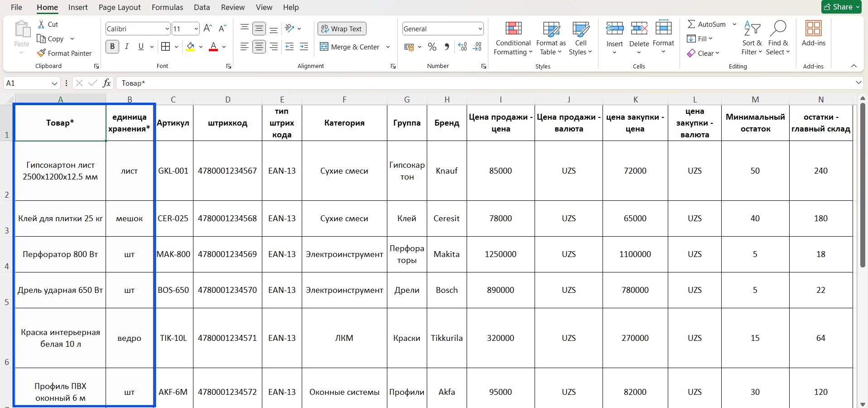Open the Formulas ribbon tab
The width and height of the screenshot is (868, 408).
[x=167, y=7]
